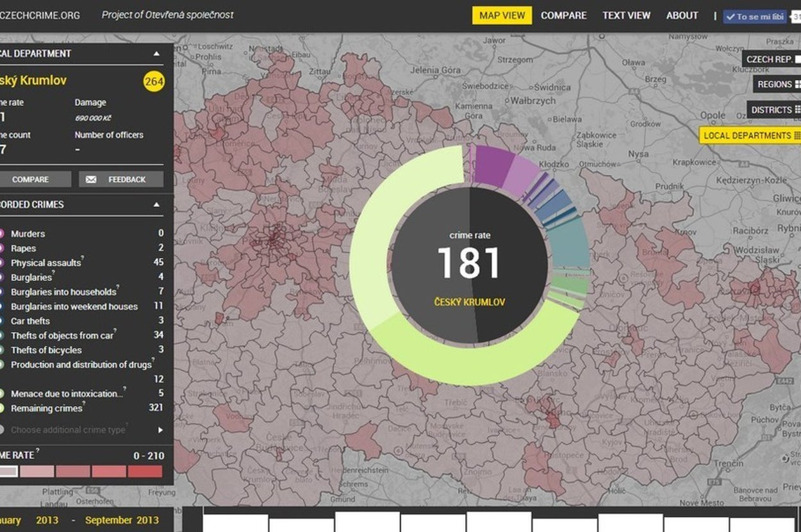Click the help question mark beside Physical assaults
Viewport: 801px width, 532px height.
tap(83, 259)
